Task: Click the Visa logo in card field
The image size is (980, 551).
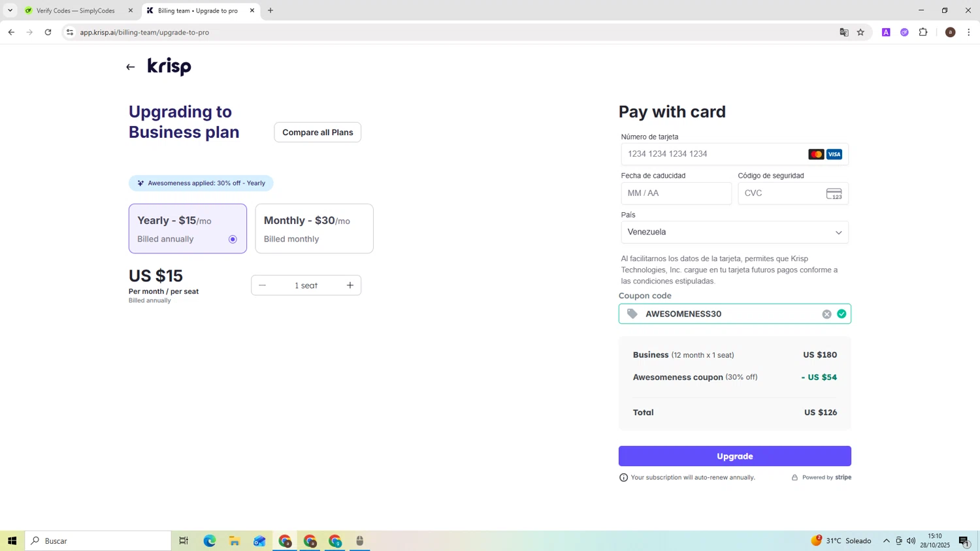Action: click(834, 154)
